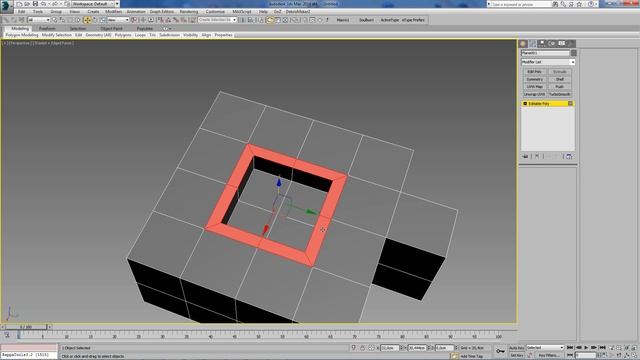Open the MAXScript menu
The height and width of the screenshot is (360, 640).
click(242, 12)
